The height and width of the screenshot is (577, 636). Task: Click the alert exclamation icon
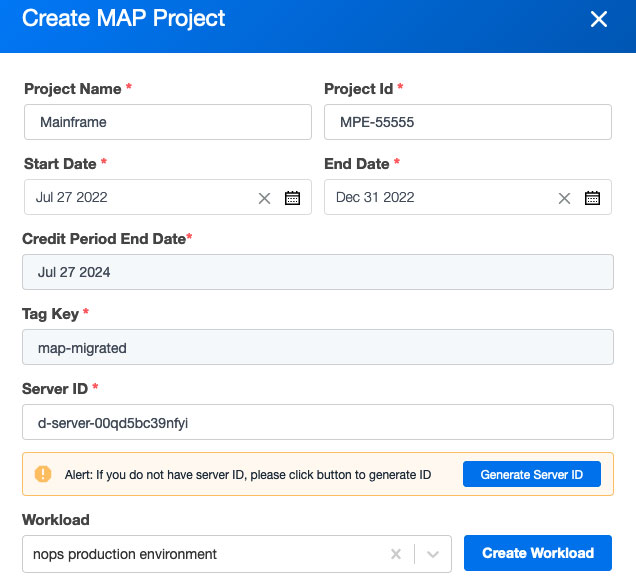(43, 474)
